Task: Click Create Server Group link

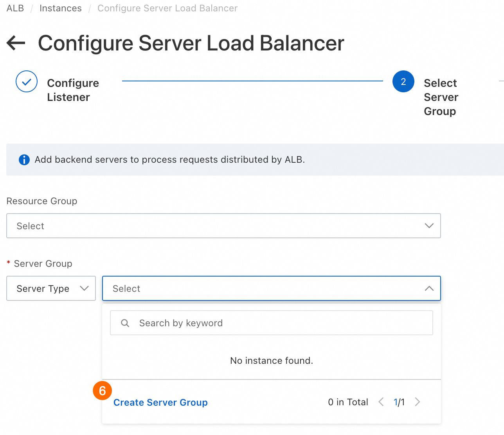Action: (160, 403)
